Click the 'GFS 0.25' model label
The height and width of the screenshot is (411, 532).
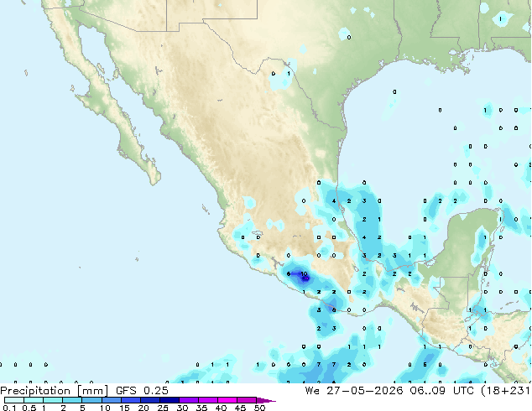tap(142, 391)
